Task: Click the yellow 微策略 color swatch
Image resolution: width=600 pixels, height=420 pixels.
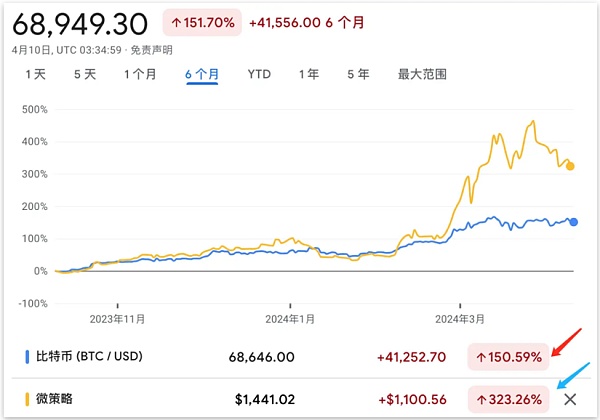Action: pyautogui.click(x=27, y=399)
